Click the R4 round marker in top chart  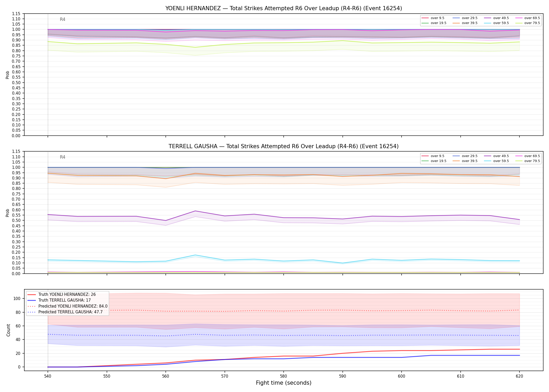[x=62, y=19]
